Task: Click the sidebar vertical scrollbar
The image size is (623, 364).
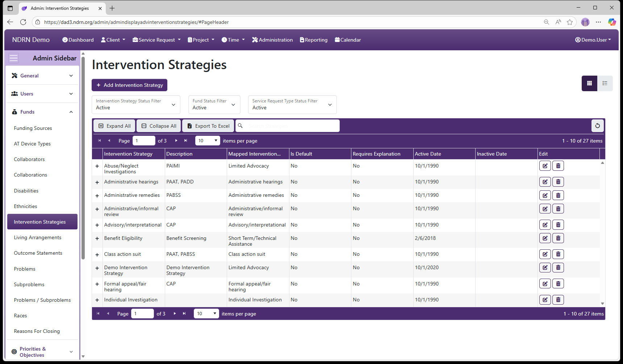Action: tap(83, 157)
